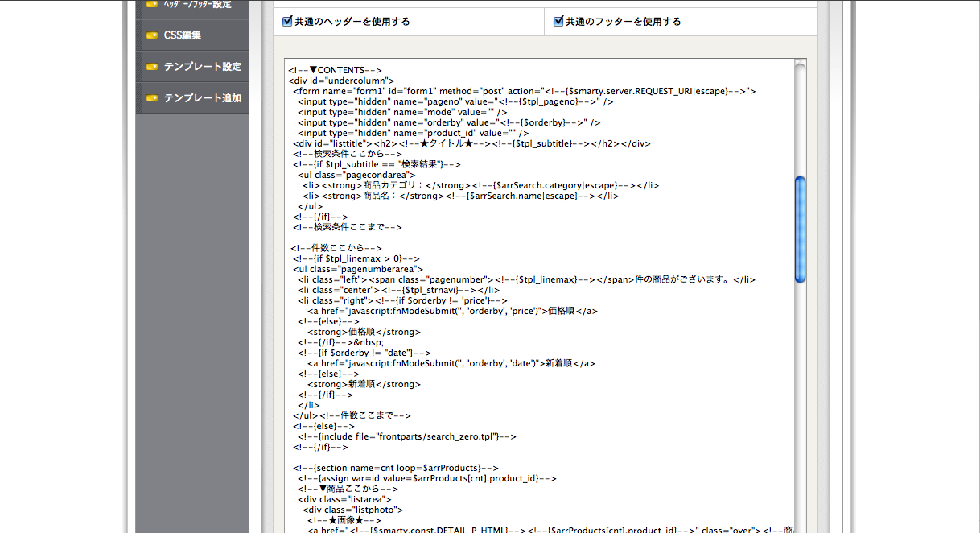Click the div id="undercolumn" code line
Screen dimensions: 980x533
tap(341, 81)
